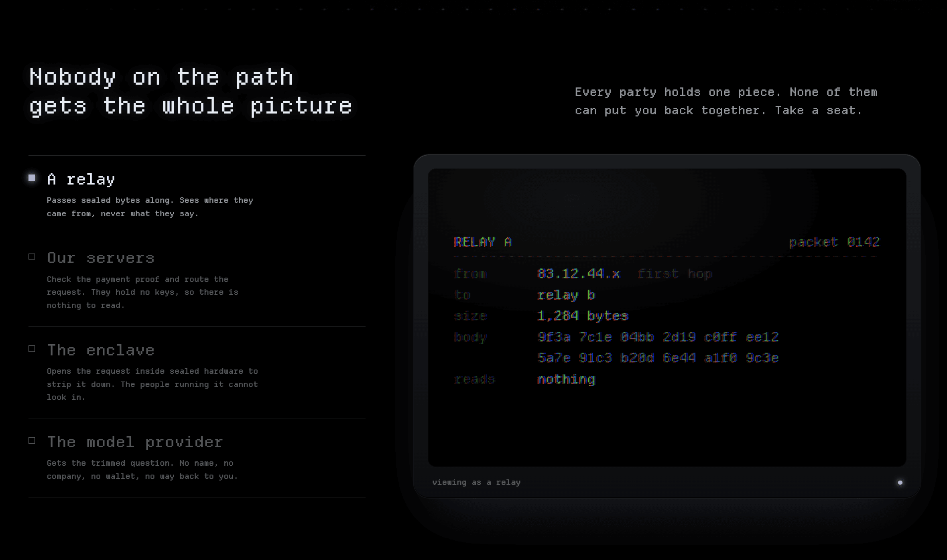947x560 pixels.
Task: Click the 'from' field label
Action: tap(471, 274)
